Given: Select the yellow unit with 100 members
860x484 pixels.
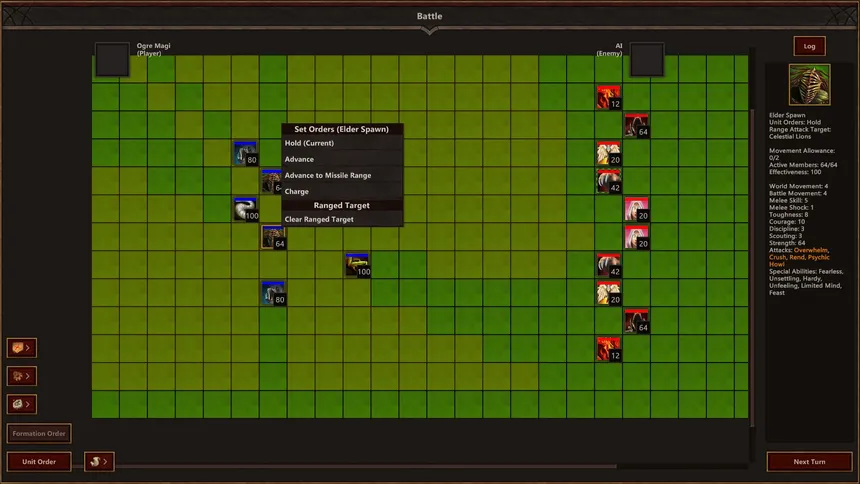Looking at the screenshot, I should point(358,265).
